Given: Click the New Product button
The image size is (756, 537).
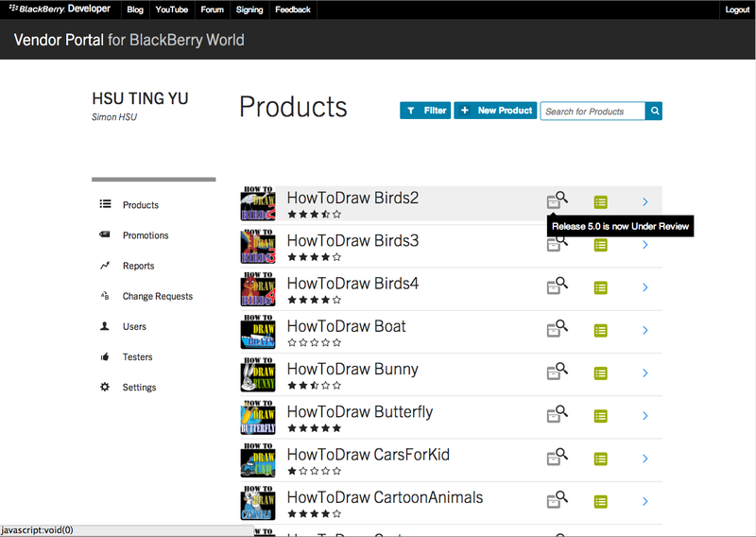Looking at the screenshot, I should tap(495, 111).
